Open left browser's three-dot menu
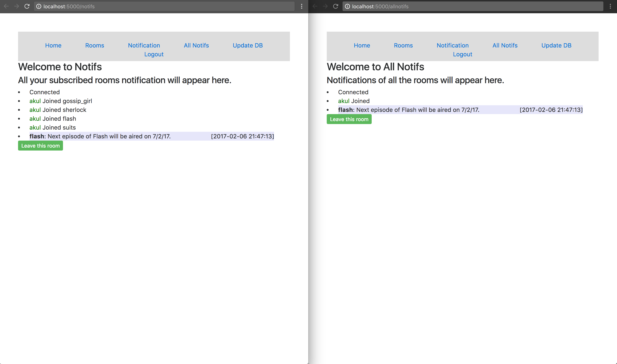Screen dimensions: 617x364 tap(302, 6)
